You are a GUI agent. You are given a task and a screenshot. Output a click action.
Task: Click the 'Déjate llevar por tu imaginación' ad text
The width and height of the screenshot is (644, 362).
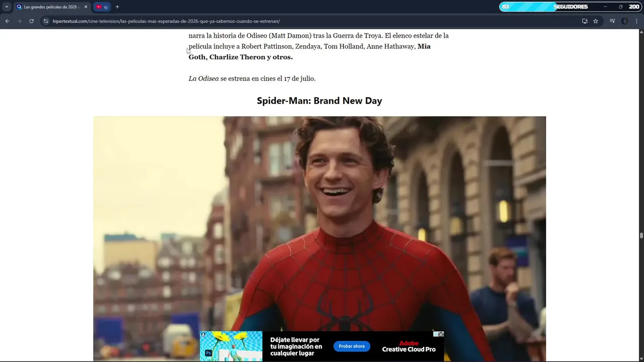tap(296, 346)
